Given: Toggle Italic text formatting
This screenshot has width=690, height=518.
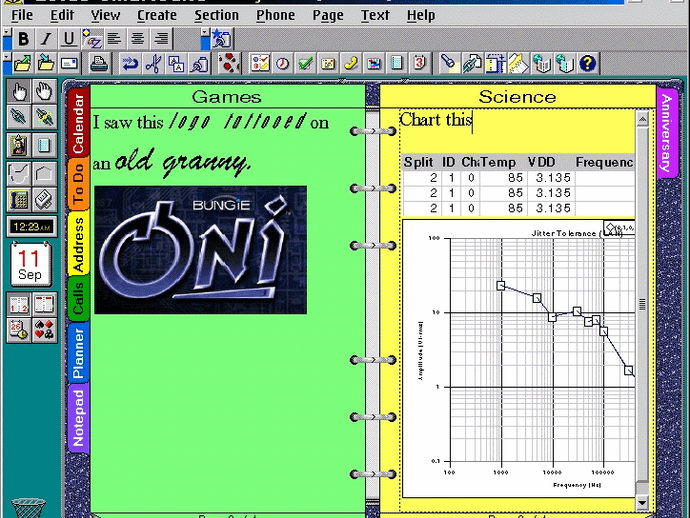Looking at the screenshot, I should point(46,39).
